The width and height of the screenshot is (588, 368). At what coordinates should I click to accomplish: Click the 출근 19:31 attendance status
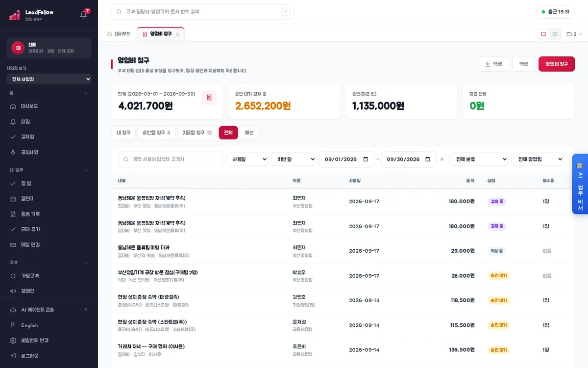[x=556, y=12]
